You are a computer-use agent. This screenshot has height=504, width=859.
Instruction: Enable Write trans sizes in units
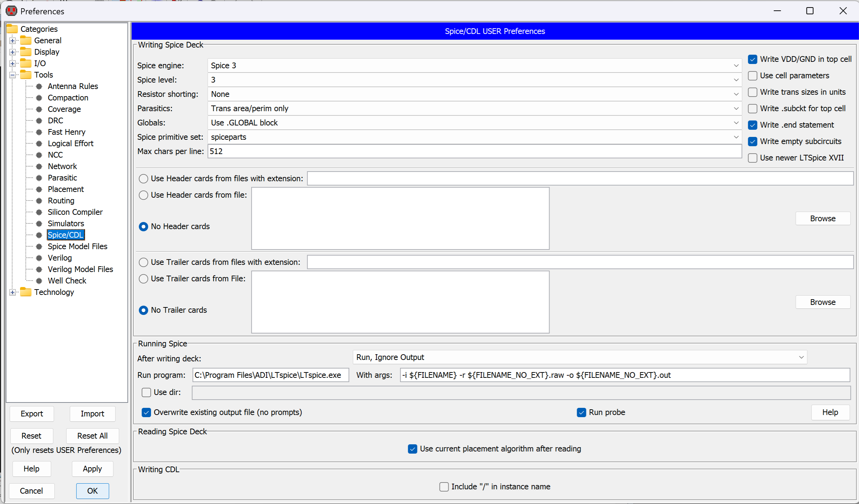[x=753, y=92]
